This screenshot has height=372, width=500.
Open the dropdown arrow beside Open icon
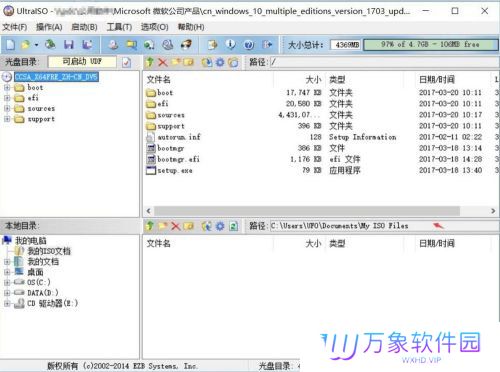click(x=36, y=45)
